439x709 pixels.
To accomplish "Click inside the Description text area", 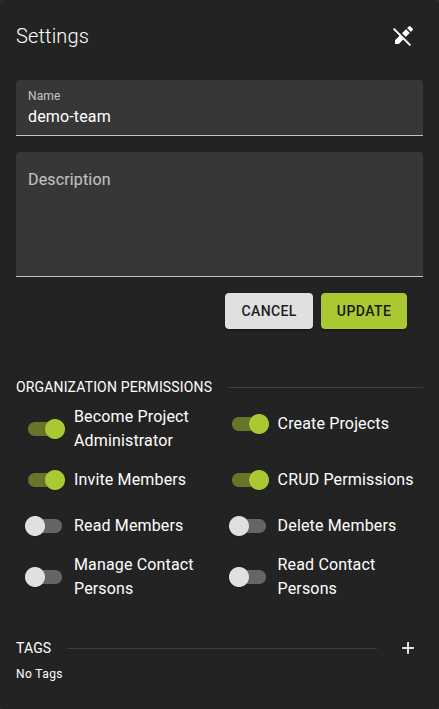I will pyautogui.click(x=219, y=214).
